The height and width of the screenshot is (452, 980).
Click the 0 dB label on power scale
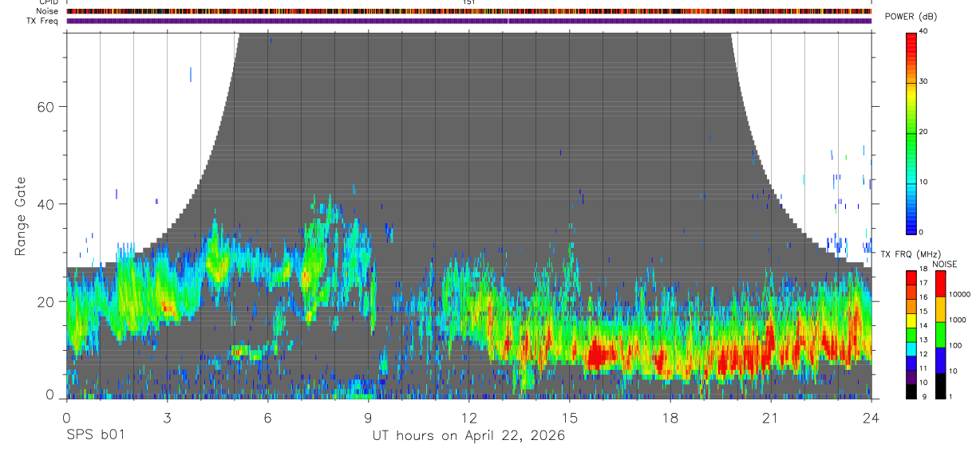(921, 232)
